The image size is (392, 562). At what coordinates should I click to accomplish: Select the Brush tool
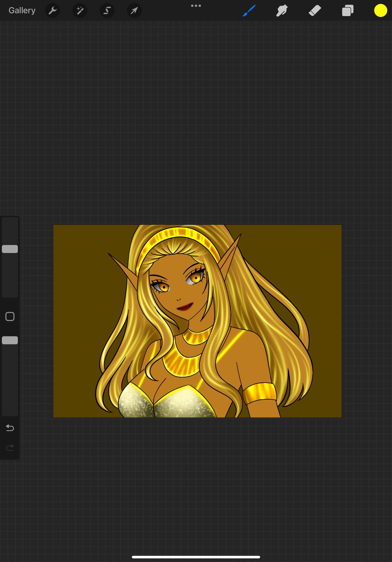coord(249,11)
